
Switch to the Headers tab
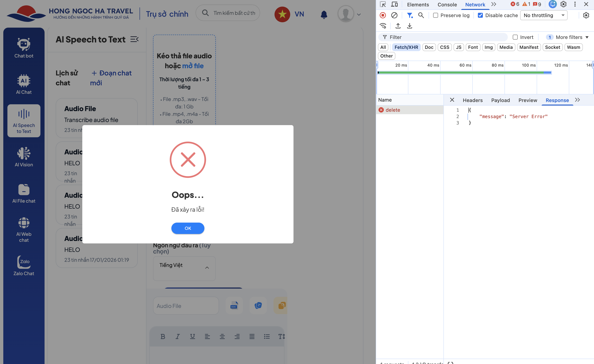coord(473,100)
